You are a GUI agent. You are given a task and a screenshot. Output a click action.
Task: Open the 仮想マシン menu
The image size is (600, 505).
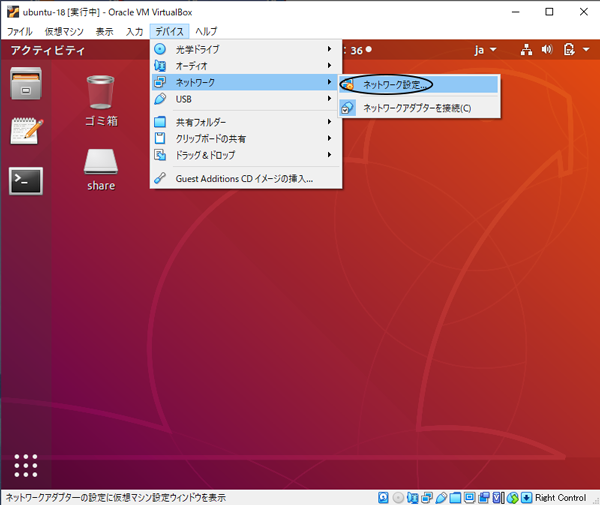tap(64, 31)
